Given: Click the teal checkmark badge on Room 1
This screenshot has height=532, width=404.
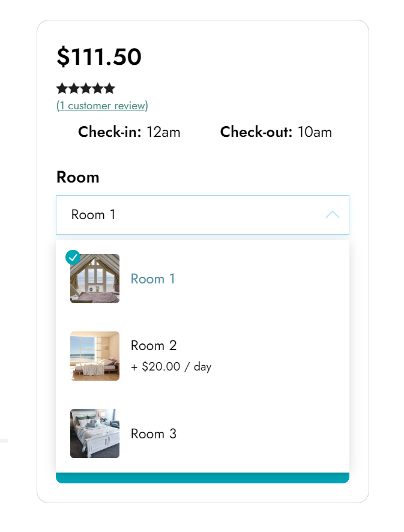Looking at the screenshot, I should (73, 257).
